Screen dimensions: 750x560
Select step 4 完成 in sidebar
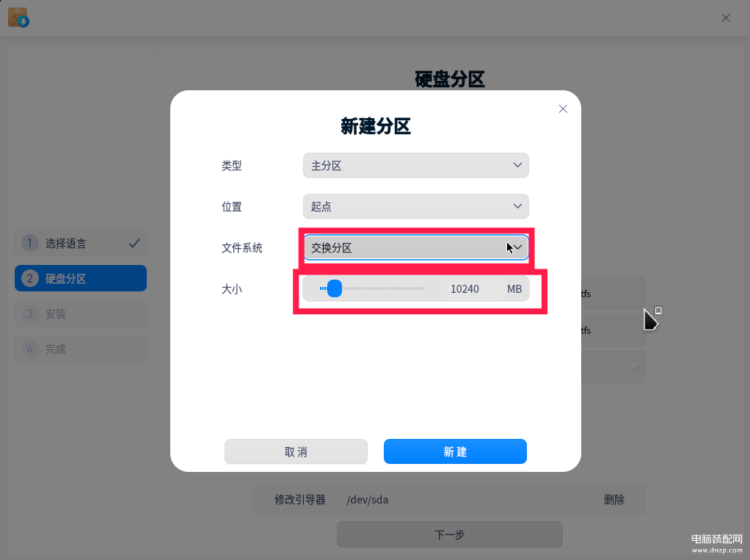[x=81, y=349]
